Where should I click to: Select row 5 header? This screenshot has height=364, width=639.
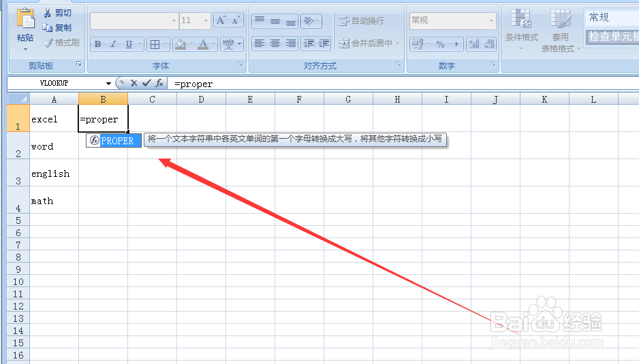[18, 220]
